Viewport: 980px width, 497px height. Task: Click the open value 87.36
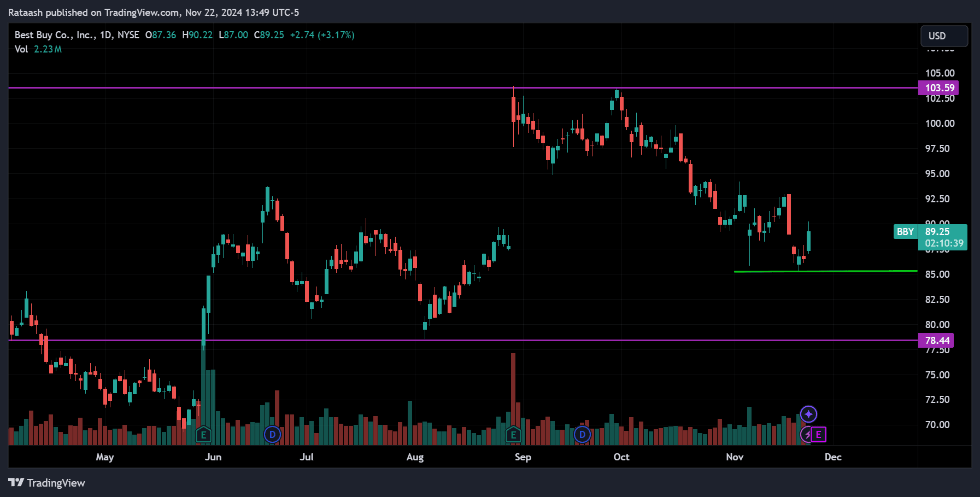(x=164, y=35)
